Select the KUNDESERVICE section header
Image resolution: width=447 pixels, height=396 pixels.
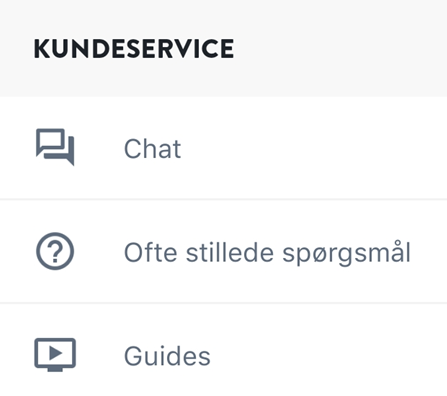(134, 49)
